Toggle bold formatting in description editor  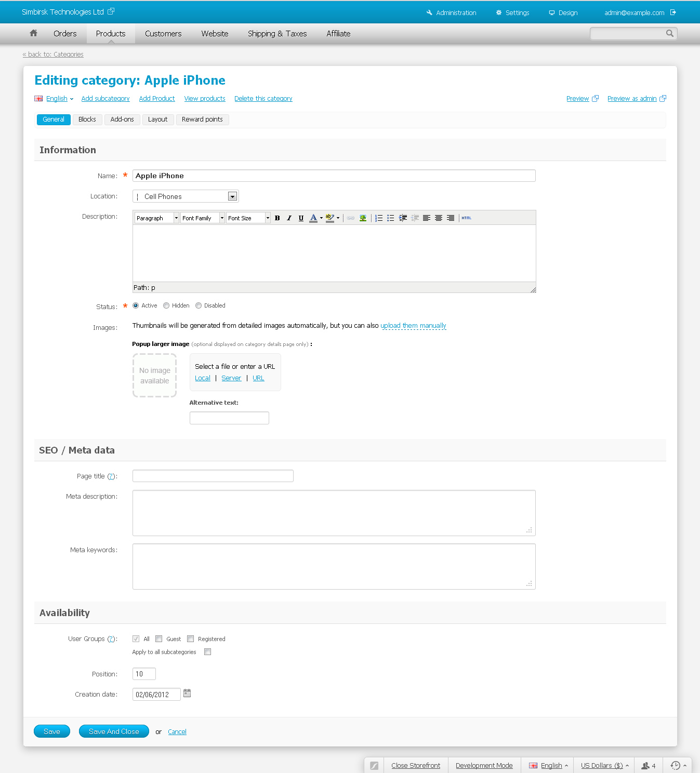[x=278, y=218]
